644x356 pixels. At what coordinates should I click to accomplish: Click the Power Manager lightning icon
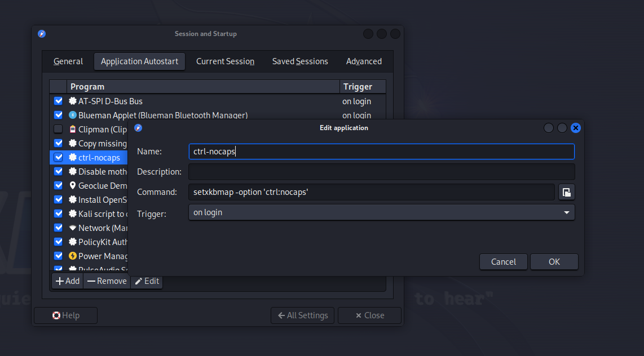click(73, 256)
